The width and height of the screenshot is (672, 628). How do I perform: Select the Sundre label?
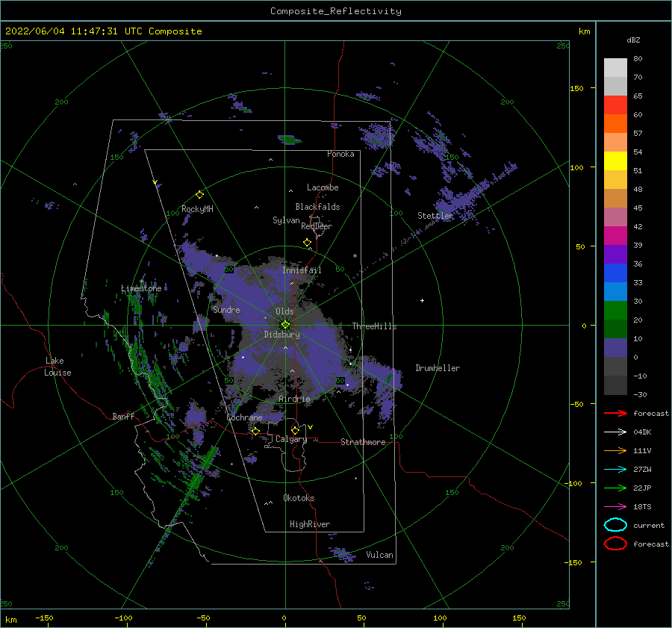[226, 310]
